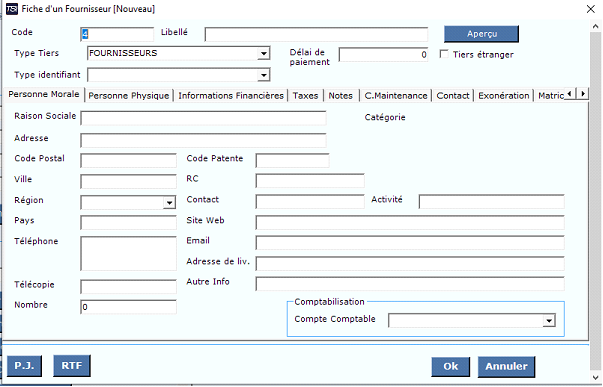Expand the Compte Comptable combo box
Image resolution: width=603 pixels, height=387 pixels.
(549, 320)
